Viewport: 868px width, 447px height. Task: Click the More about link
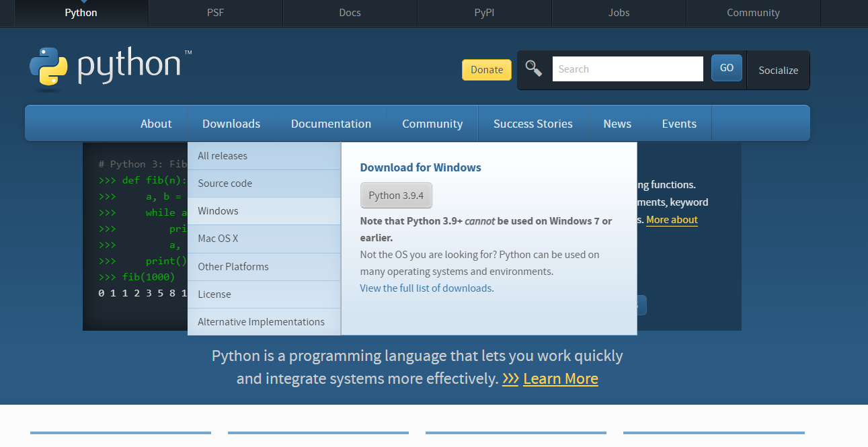pyautogui.click(x=672, y=220)
